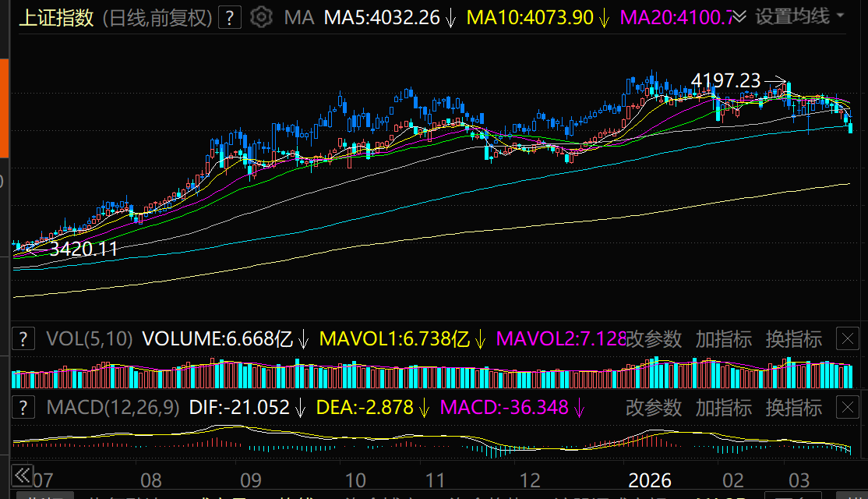This screenshot has height=499, width=868.
Task: Click the double left arrow scroll icon
Action: [x=22, y=475]
